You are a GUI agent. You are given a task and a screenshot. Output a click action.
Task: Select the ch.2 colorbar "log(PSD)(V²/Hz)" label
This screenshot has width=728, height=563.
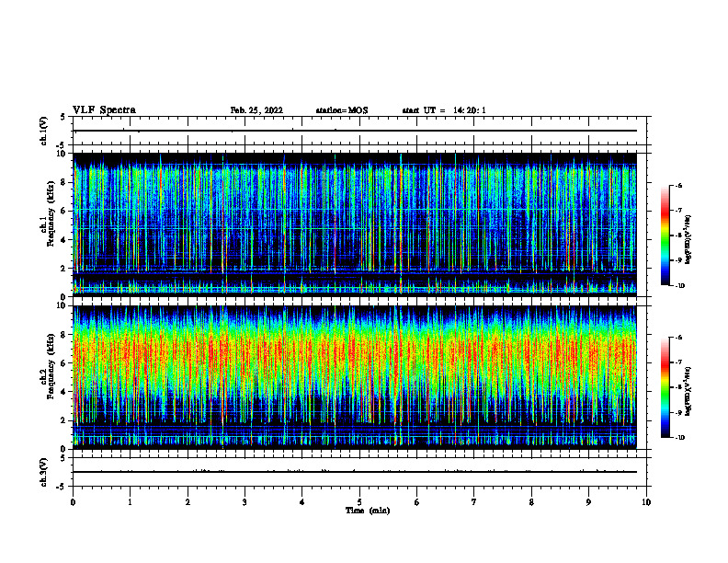pos(688,391)
